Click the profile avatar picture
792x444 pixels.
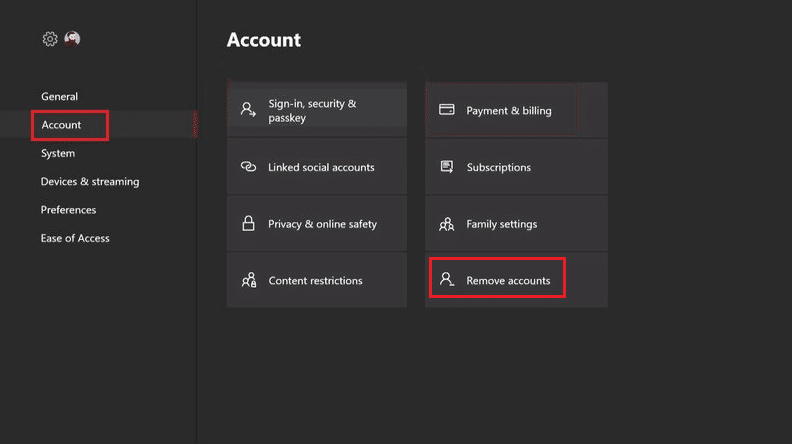click(x=72, y=39)
